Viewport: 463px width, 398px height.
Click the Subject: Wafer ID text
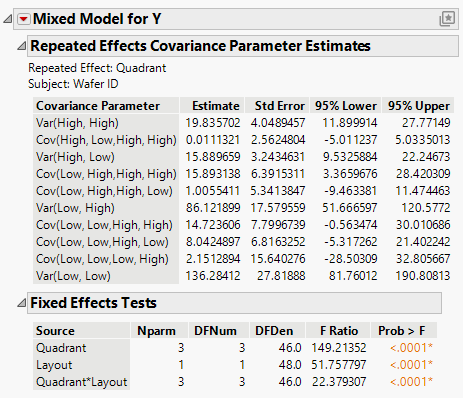pyautogui.click(x=73, y=84)
